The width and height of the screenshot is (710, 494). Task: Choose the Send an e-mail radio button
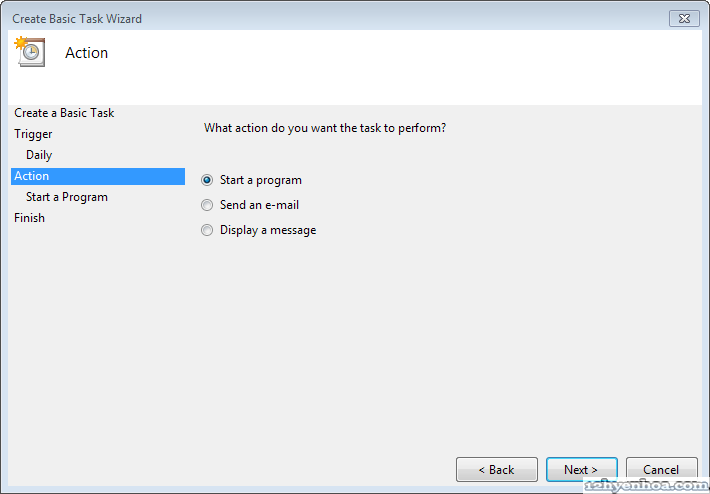coord(207,205)
